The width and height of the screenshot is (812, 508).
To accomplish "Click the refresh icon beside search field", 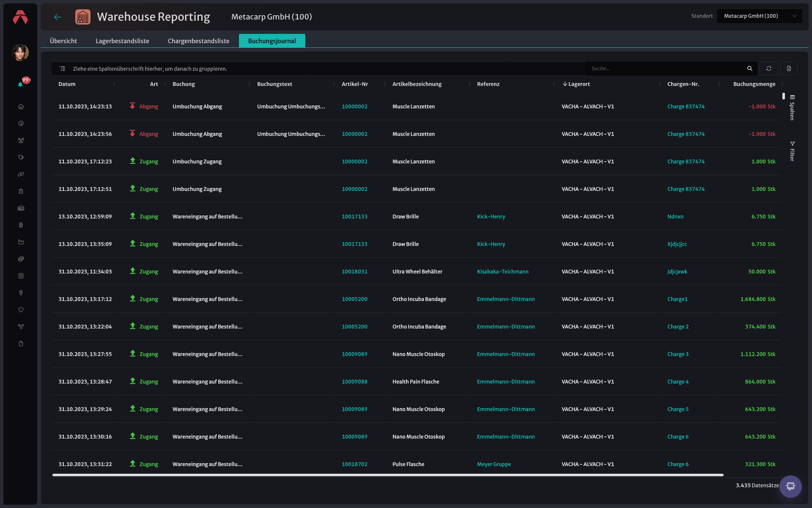I will (x=769, y=69).
